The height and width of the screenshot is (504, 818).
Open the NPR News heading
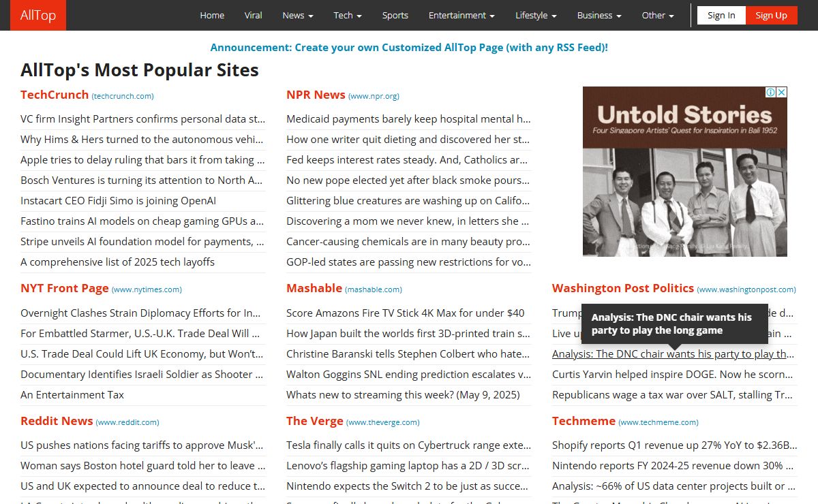316,95
